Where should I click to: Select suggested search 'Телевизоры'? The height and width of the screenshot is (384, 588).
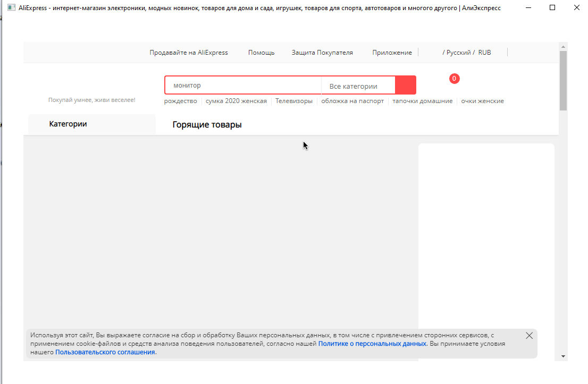tap(294, 101)
